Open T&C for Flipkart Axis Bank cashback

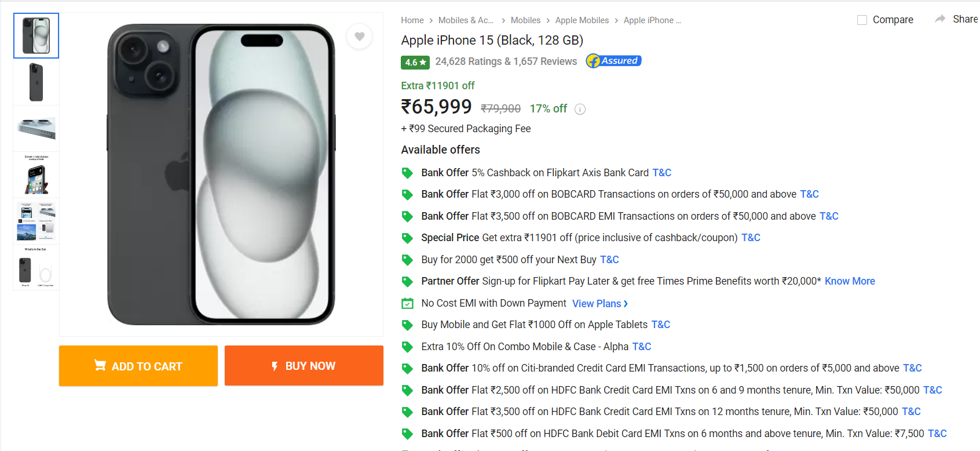tap(661, 173)
